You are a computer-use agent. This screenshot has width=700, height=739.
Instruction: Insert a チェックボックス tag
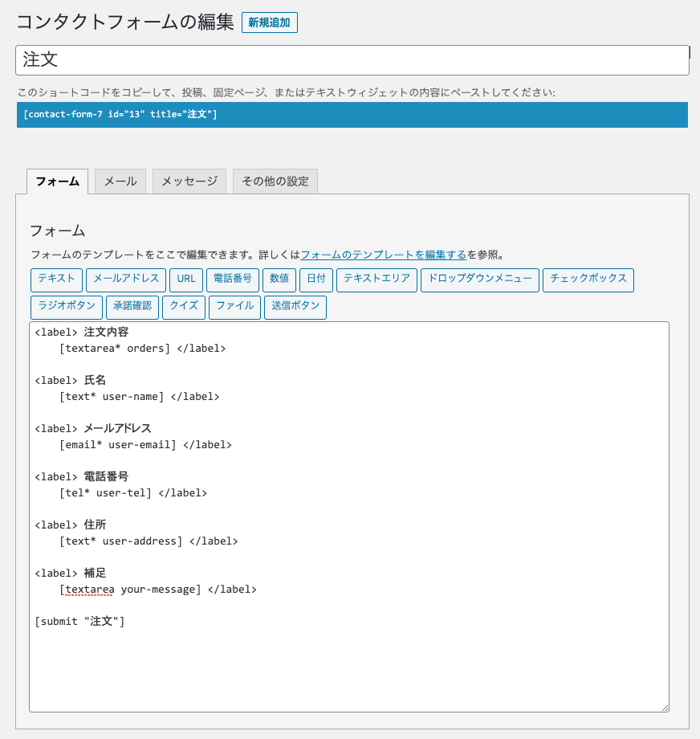point(588,280)
